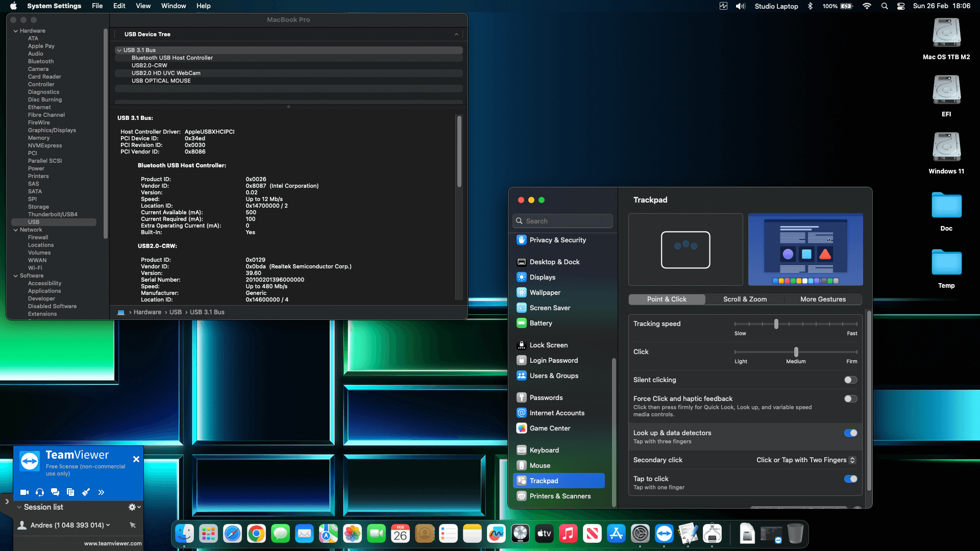Open Apple TV from the Dock
The width and height of the screenshot is (980, 551).
coord(544,534)
